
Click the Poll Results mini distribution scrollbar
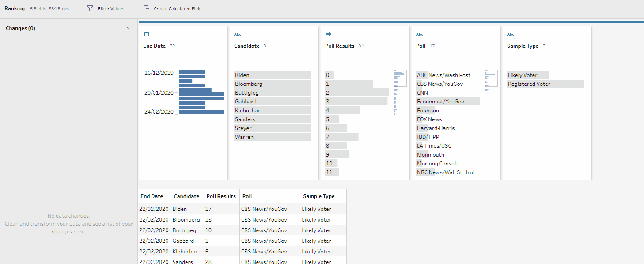[400, 92]
